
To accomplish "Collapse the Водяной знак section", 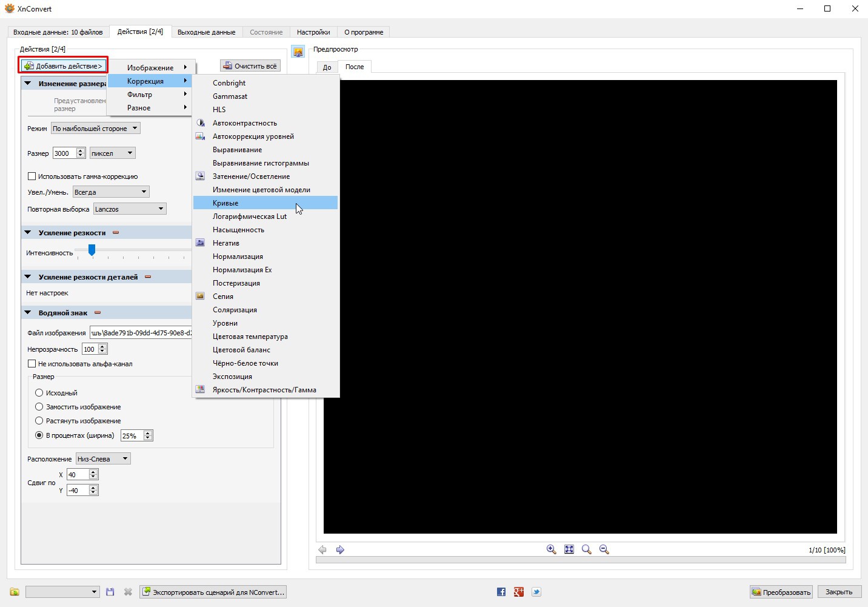I will tap(28, 312).
